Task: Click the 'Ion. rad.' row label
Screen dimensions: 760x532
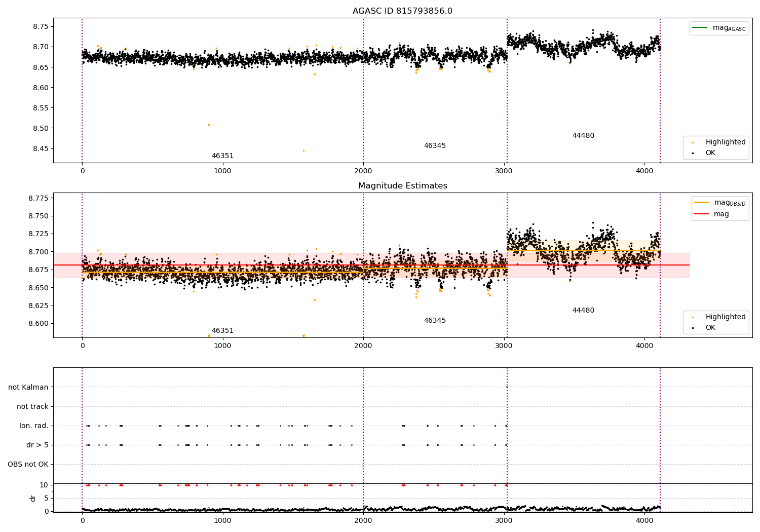Action: coord(34,426)
